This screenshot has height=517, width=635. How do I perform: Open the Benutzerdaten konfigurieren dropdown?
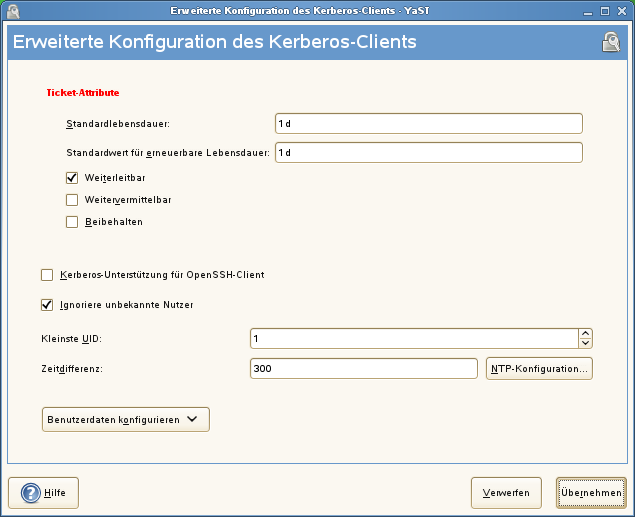[126, 419]
